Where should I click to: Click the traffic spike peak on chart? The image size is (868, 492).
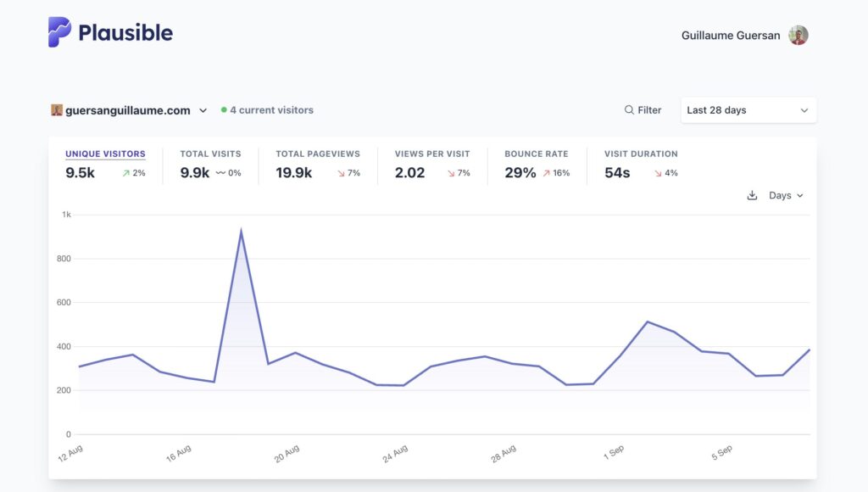(242, 230)
